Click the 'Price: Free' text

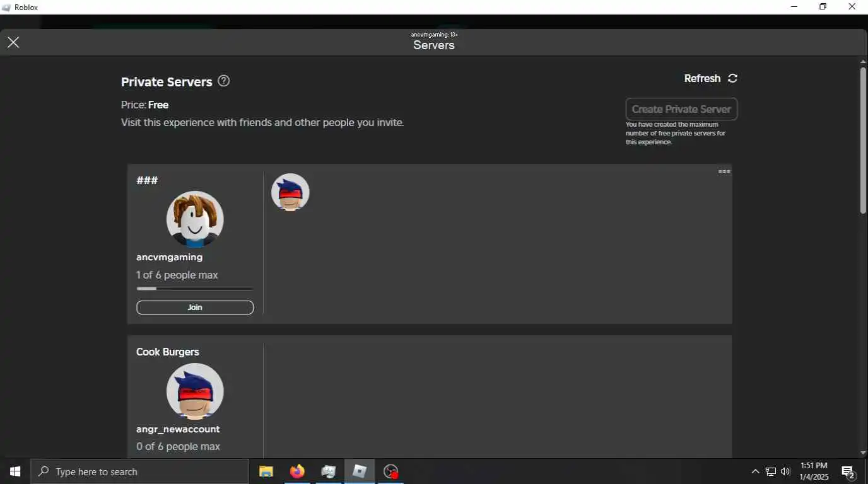pos(144,105)
